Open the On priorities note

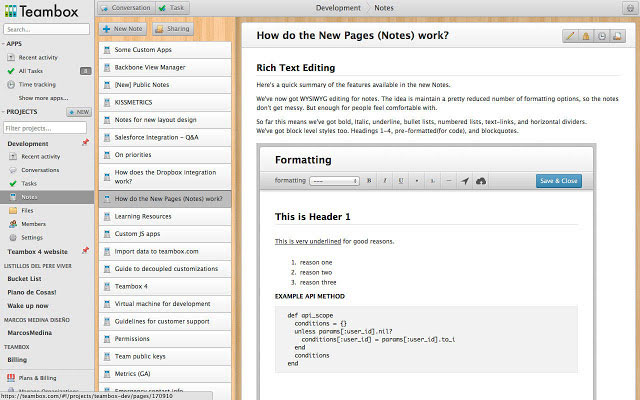(165, 155)
